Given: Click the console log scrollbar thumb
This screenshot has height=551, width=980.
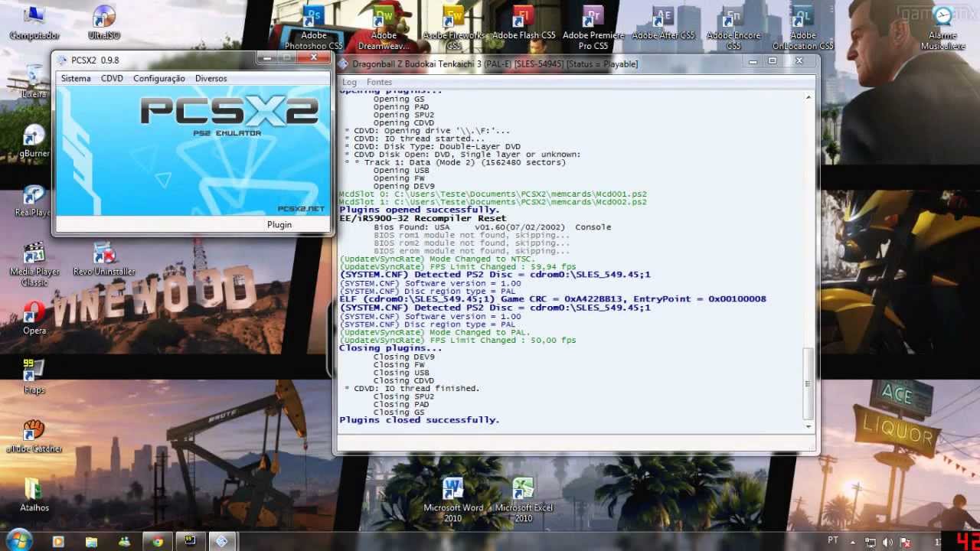Looking at the screenshot, I should [x=808, y=383].
